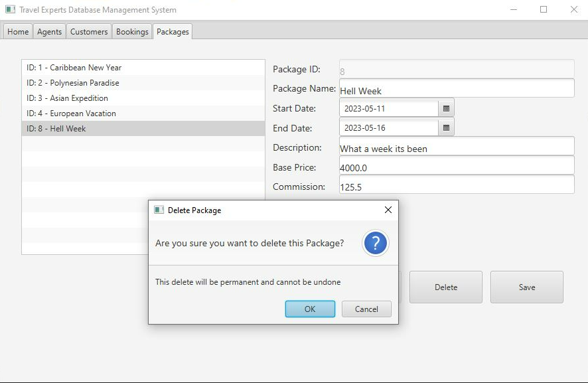The width and height of the screenshot is (588, 383).
Task: Click the Package Name text field
Action: (456, 89)
